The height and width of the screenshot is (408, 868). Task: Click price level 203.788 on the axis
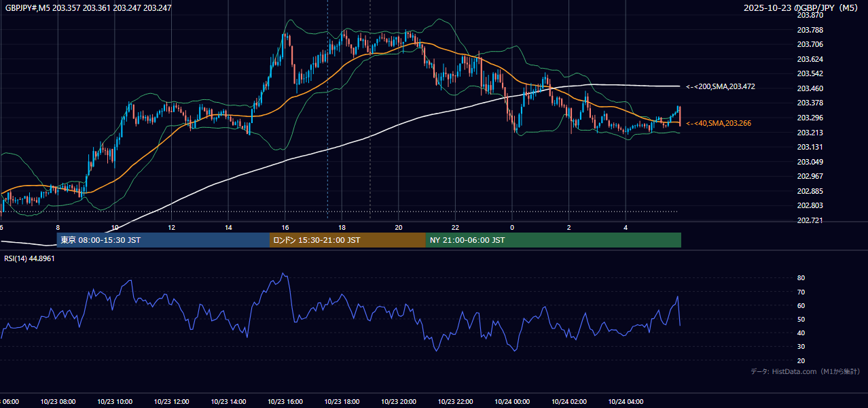pyautogui.click(x=810, y=30)
